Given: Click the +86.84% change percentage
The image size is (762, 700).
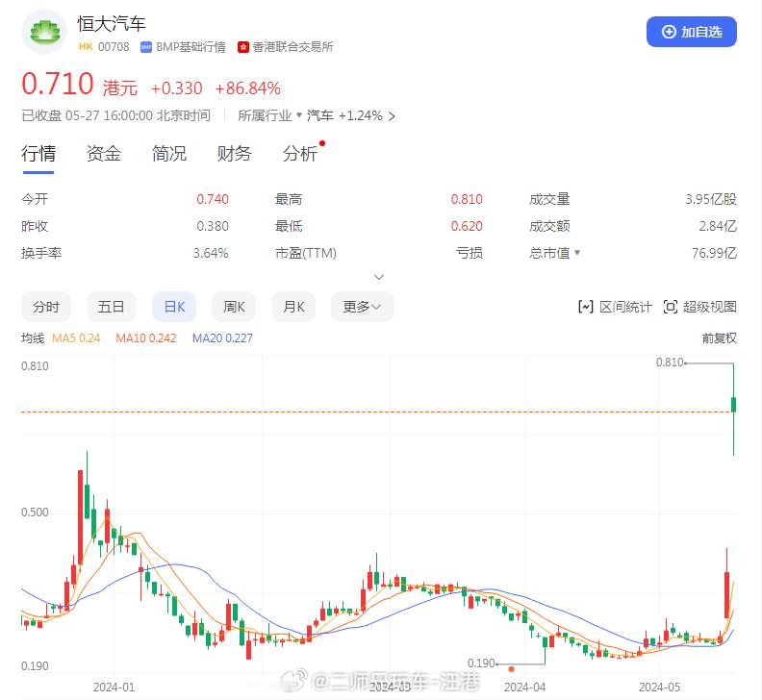Looking at the screenshot, I should tap(247, 88).
